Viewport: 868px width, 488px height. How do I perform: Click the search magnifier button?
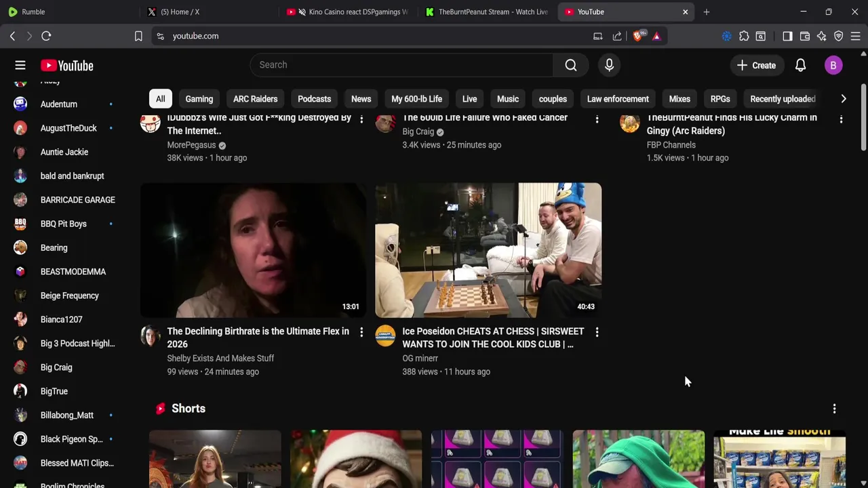[x=571, y=65]
